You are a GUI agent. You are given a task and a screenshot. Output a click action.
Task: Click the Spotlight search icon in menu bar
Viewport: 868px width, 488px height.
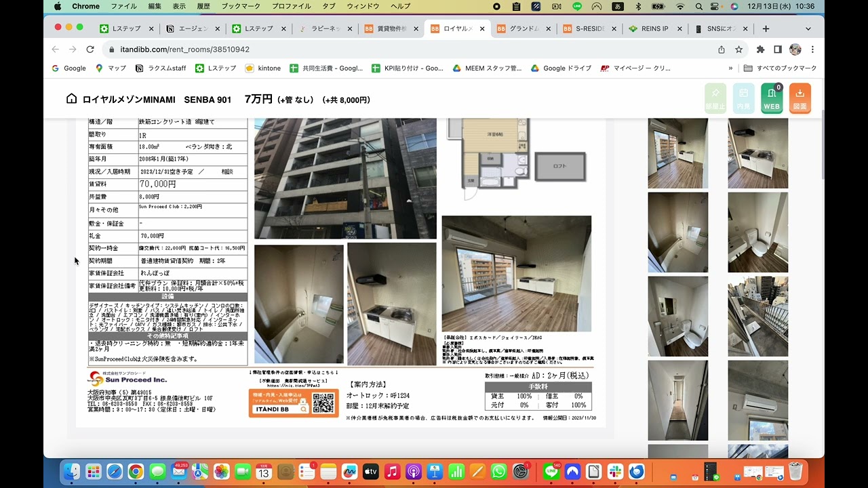point(701,6)
